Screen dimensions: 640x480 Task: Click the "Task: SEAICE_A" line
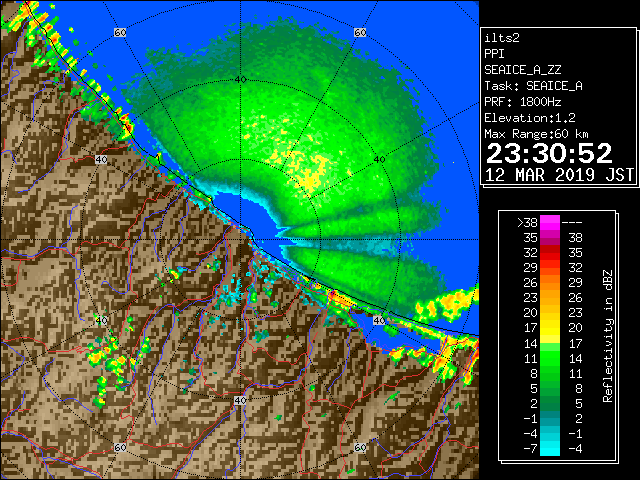click(533, 86)
